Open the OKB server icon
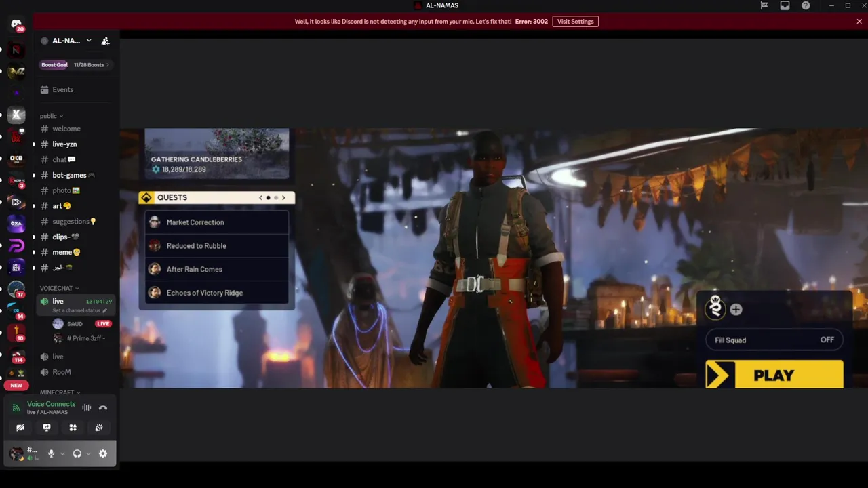Image resolution: width=868 pixels, height=488 pixels. pyautogui.click(x=16, y=158)
